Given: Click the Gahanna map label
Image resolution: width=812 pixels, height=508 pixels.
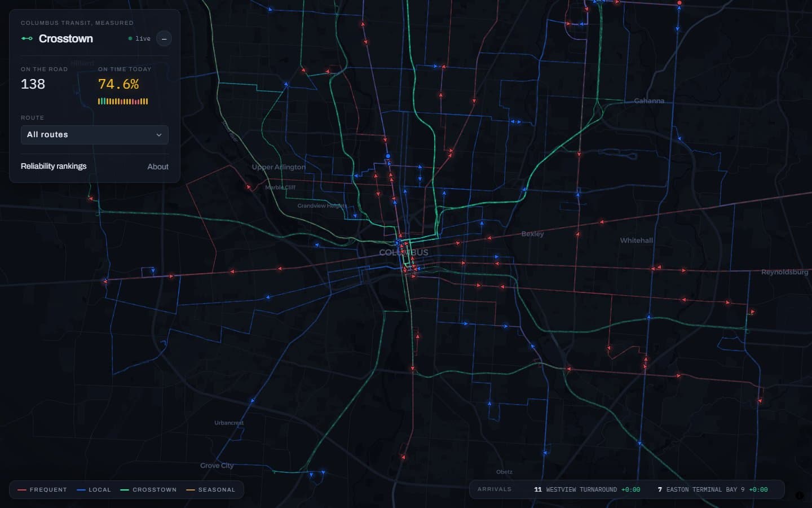Looking at the screenshot, I should pyautogui.click(x=649, y=100).
